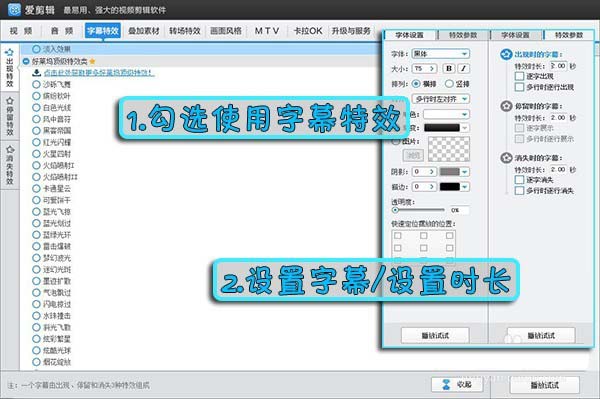Open the 叠加素材 tab

tap(143, 31)
